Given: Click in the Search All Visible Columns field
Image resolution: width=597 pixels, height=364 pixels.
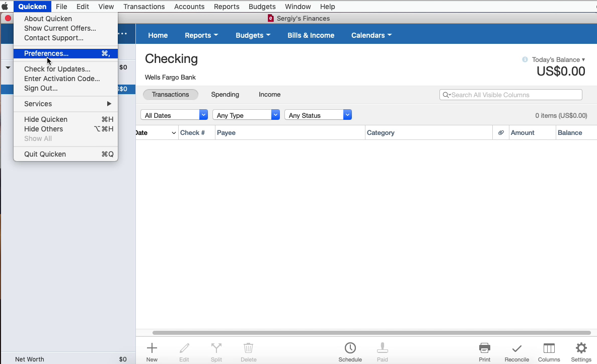Looking at the screenshot, I should point(510,95).
